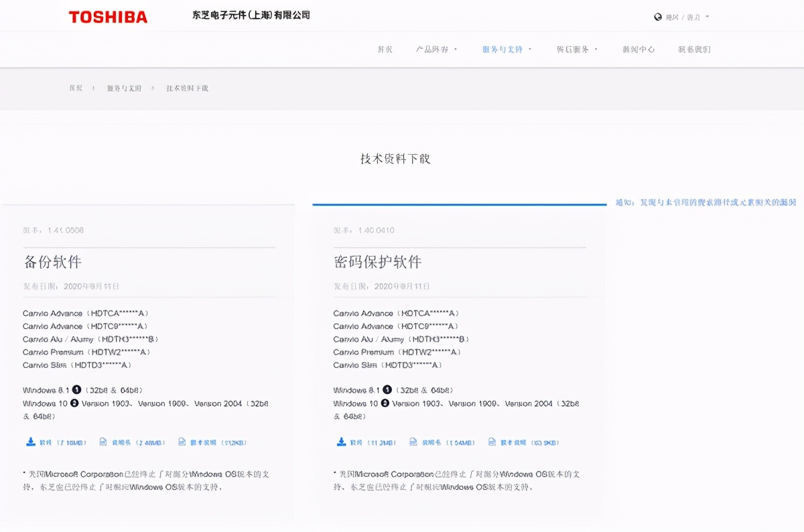This screenshot has height=532, width=804.
Task: Click Canvio Alu / Alumy line in 备份软件 card
Action: pyautogui.click(x=91, y=339)
